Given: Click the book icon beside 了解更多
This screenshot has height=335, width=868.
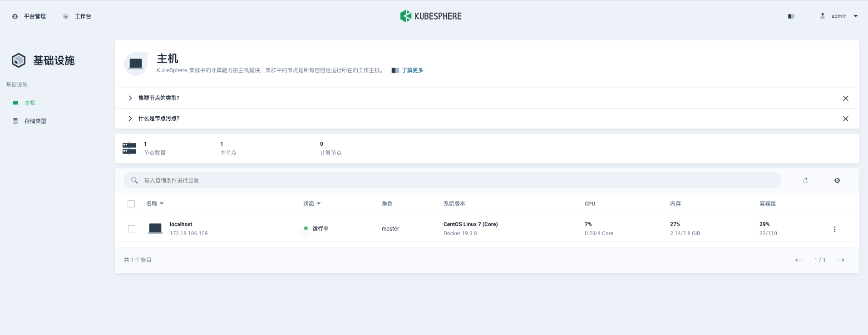Looking at the screenshot, I should [x=395, y=70].
